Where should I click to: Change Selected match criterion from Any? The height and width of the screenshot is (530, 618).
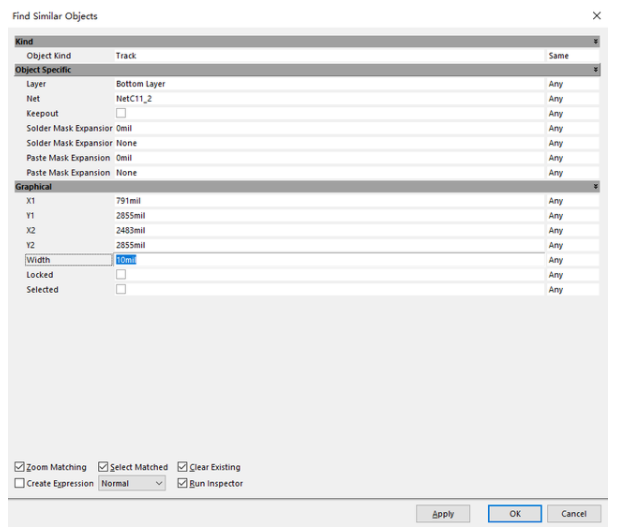tap(573, 290)
